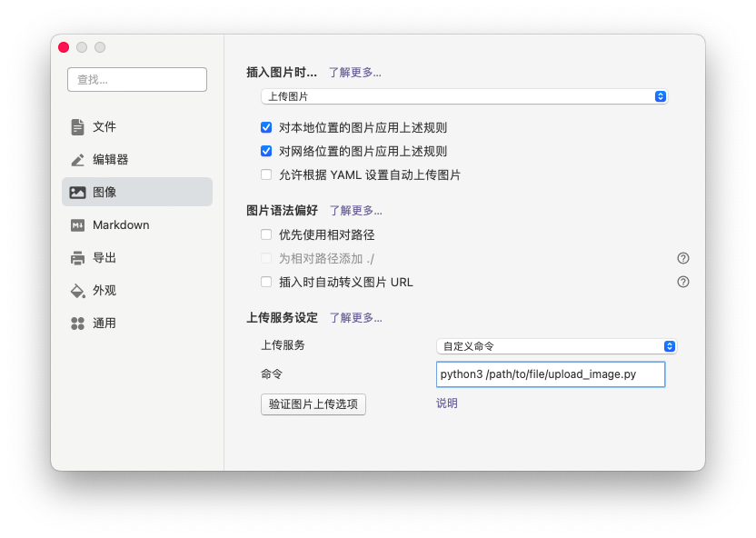Select the 编辑器 pencil icon

77,160
